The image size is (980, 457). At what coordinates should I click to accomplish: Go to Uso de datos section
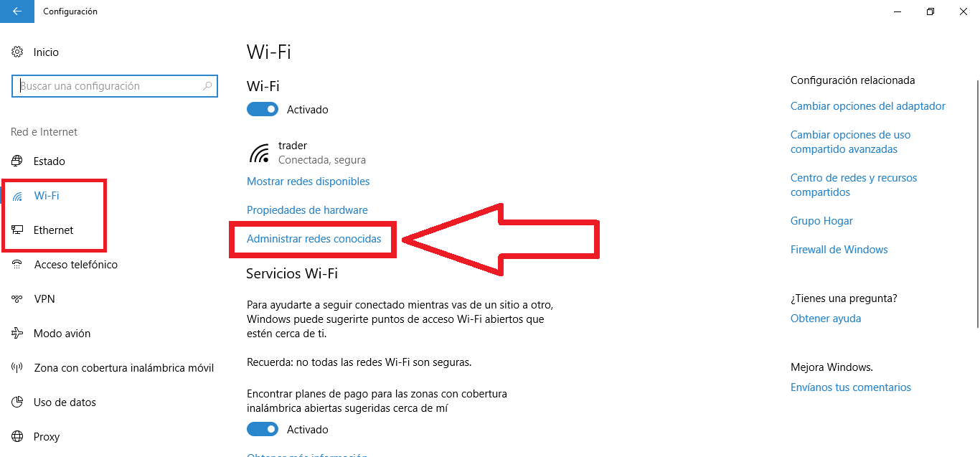(65, 402)
